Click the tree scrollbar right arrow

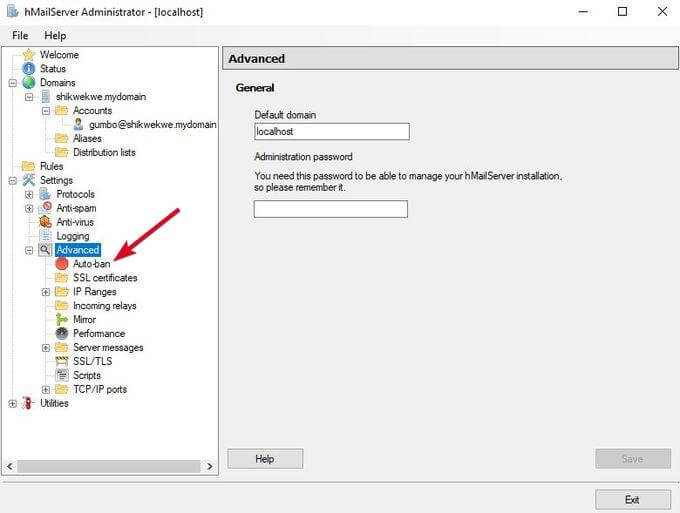click(210, 466)
